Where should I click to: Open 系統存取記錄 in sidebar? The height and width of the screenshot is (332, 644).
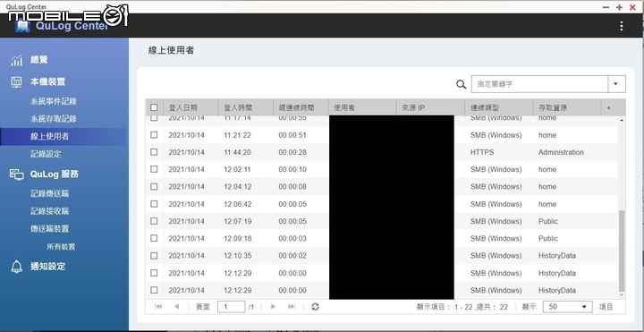click(x=54, y=119)
